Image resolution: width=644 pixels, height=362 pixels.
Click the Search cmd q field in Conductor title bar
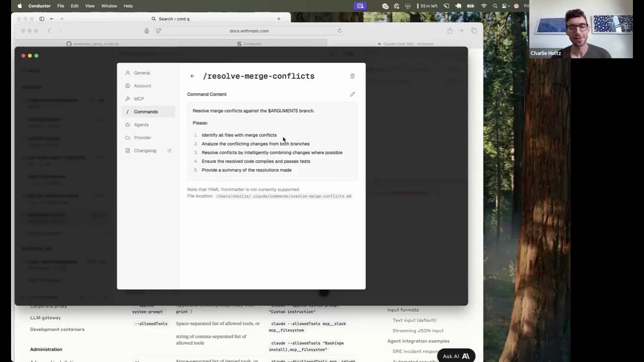click(171, 19)
